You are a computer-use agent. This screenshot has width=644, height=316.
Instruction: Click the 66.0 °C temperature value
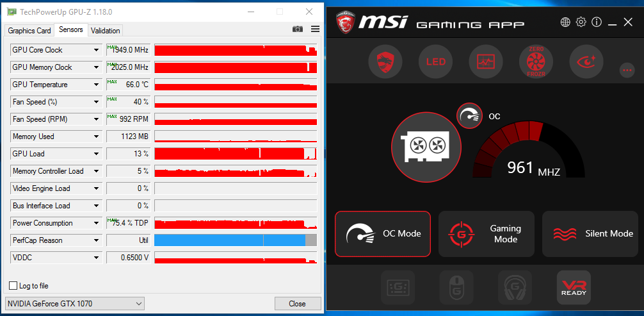128,85
